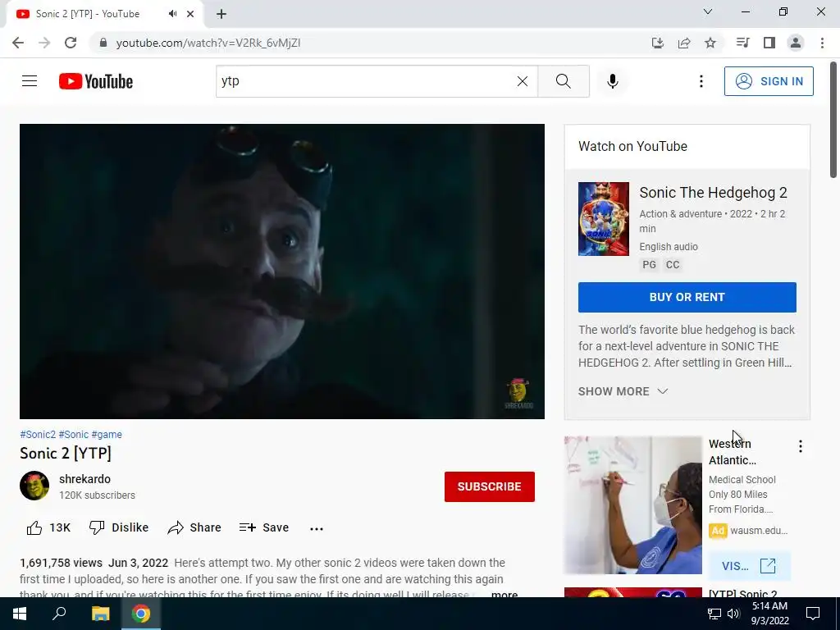The height and width of the screenshot is (630, 840).
Task: Close the Sonic 2 YouTube tab
Action: pos(190,14)
